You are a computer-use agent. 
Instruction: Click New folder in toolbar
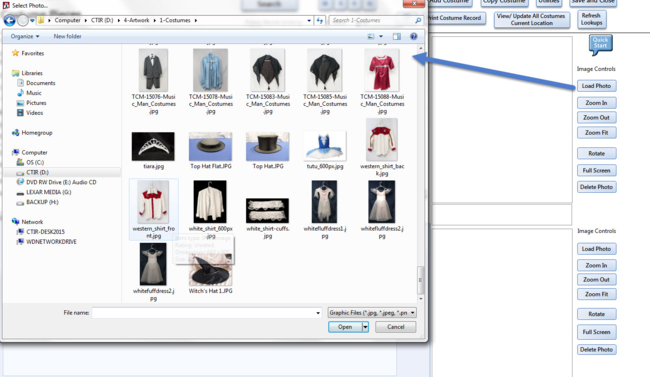coord(67,36)
